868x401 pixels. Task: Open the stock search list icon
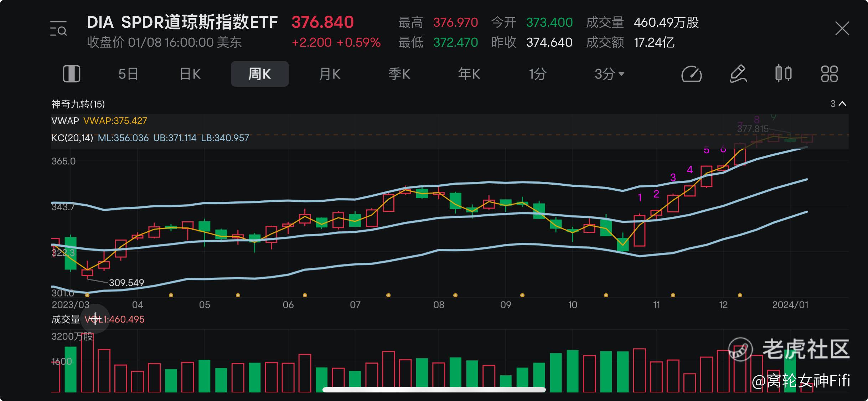coord(58,29)
